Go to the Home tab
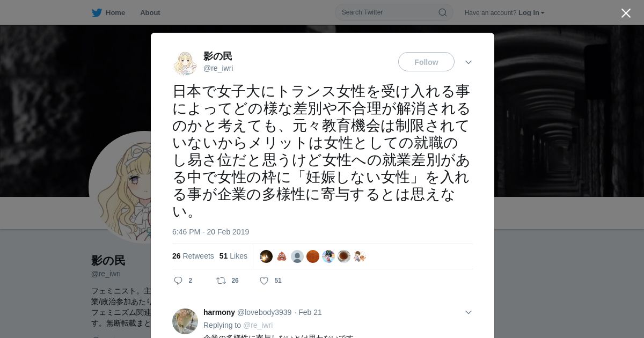The image size is (644, 338). click(x=108, y=13)
